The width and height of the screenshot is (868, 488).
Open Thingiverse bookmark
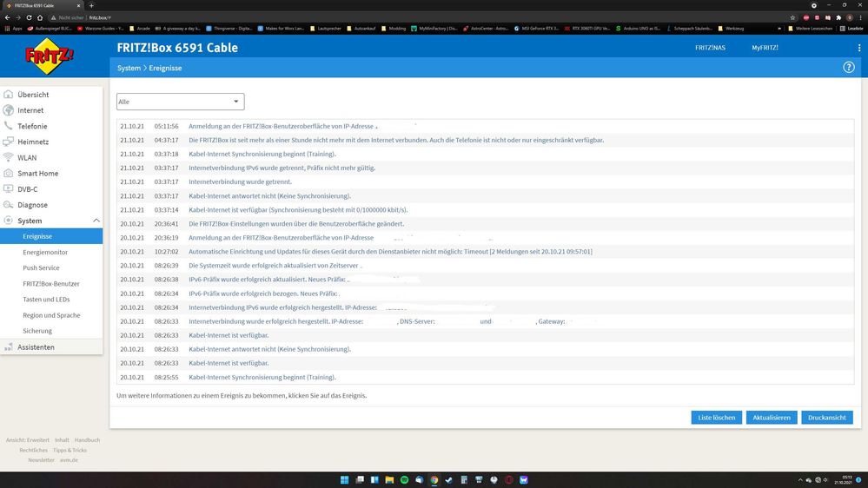(229, 28)
